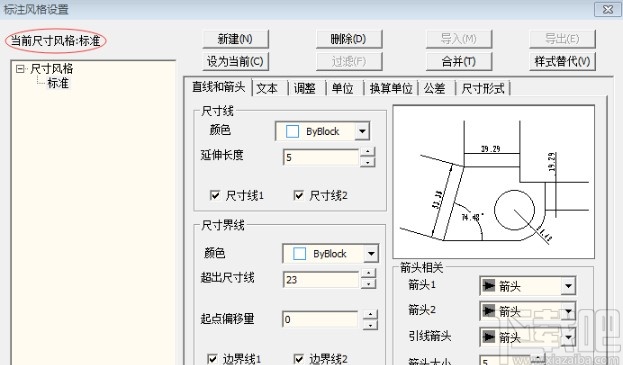Switch to the 文本 tab
The image size is (623, 365).
[x=267, y=89]
